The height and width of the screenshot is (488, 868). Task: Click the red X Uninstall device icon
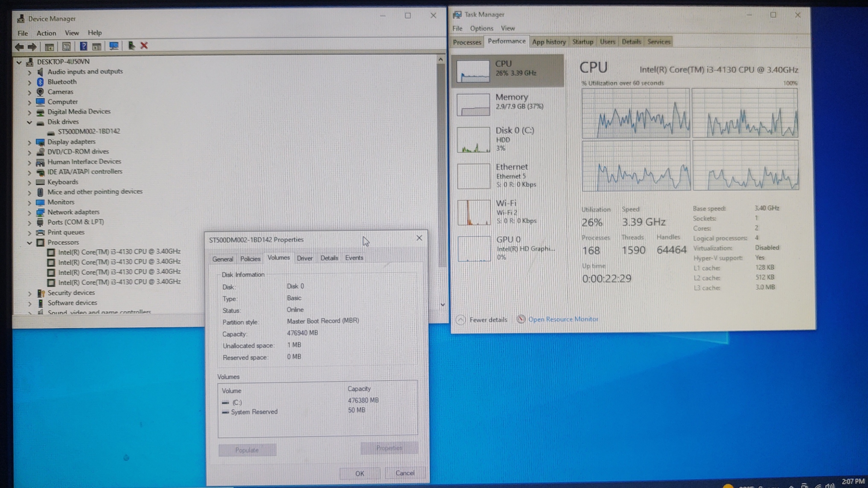click(x=144, y=46)
